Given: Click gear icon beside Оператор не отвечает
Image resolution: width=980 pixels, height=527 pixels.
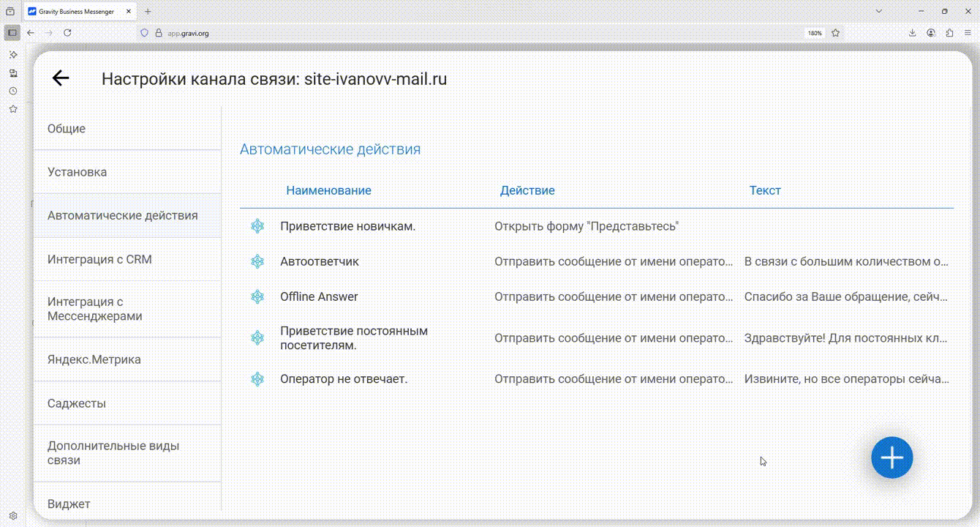Looking at the screenshot, I should click(257, 379).
